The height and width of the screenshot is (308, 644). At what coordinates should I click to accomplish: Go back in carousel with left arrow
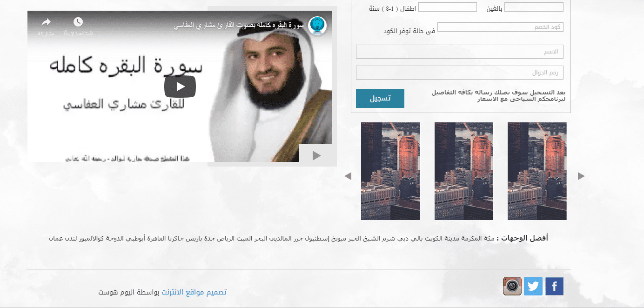[x=348, y=176]
